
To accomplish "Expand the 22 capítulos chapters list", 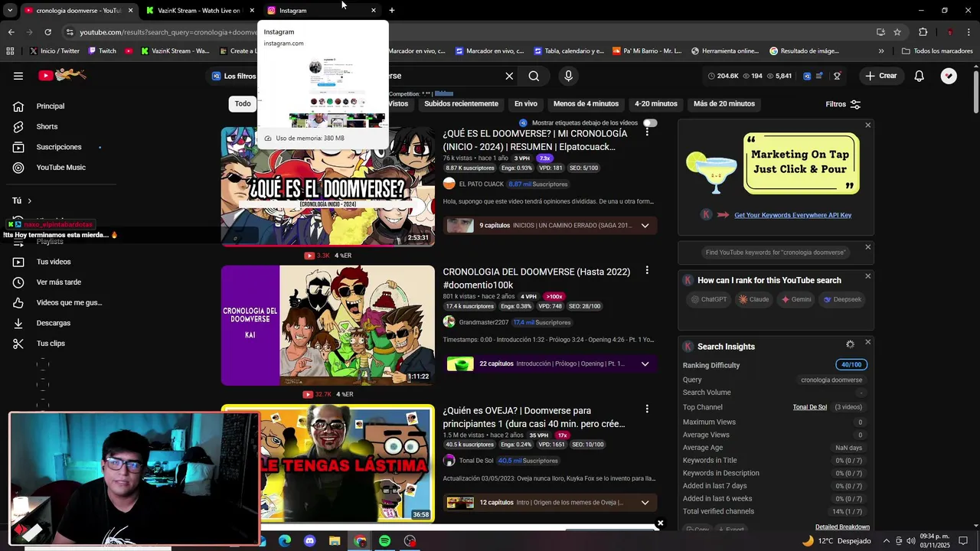I will (645, 364).
